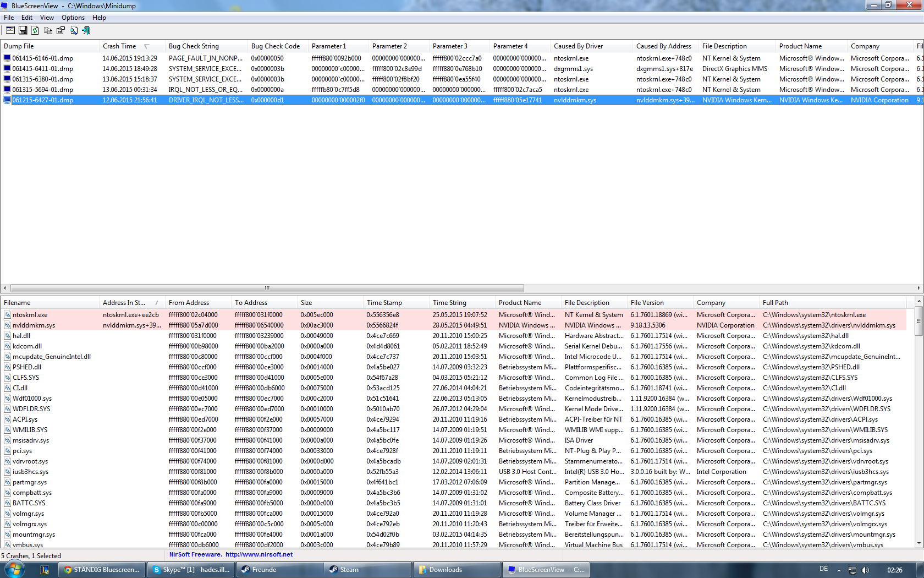Sort by Caused By Driver column
Screen dimensions: 924x578
[591, 46]
